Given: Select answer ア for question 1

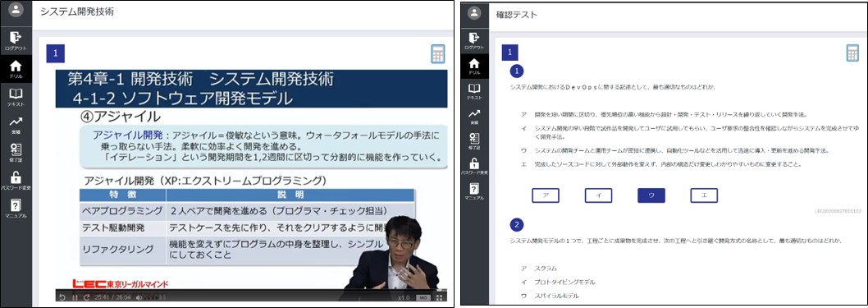Looking at the screenshot, I should coord(546,195).
